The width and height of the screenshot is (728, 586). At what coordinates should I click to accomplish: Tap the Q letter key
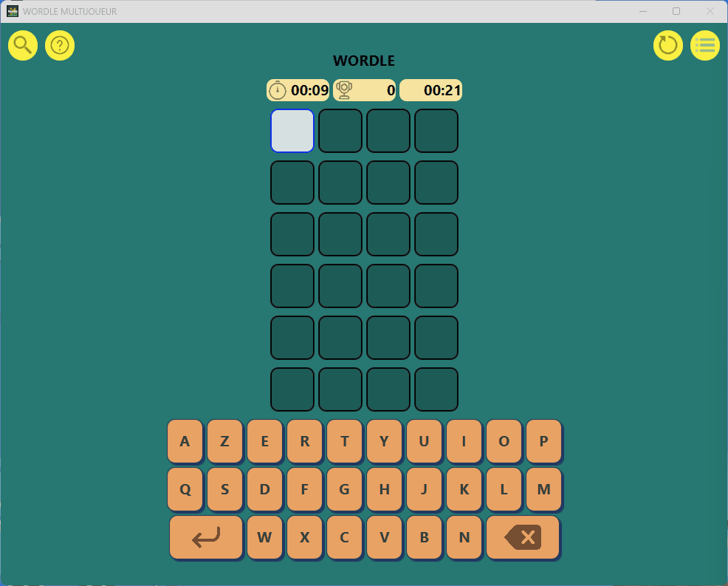click(x=185, y=489)
